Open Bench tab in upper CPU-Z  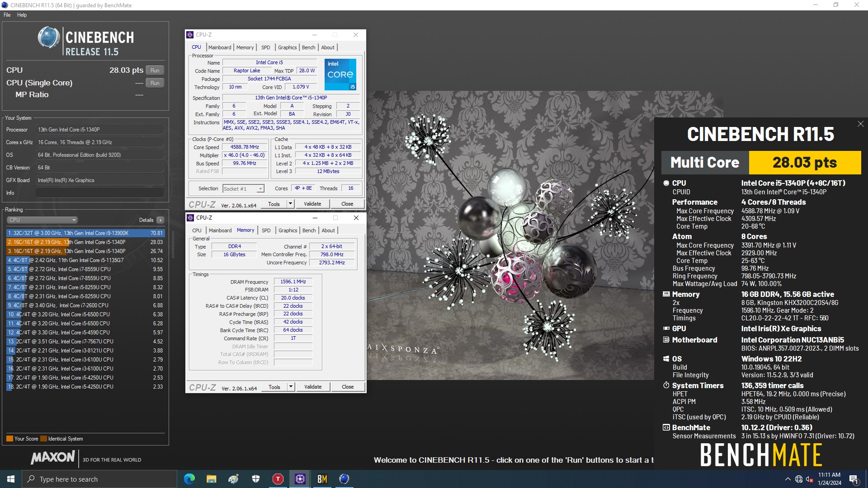(309, 47)
